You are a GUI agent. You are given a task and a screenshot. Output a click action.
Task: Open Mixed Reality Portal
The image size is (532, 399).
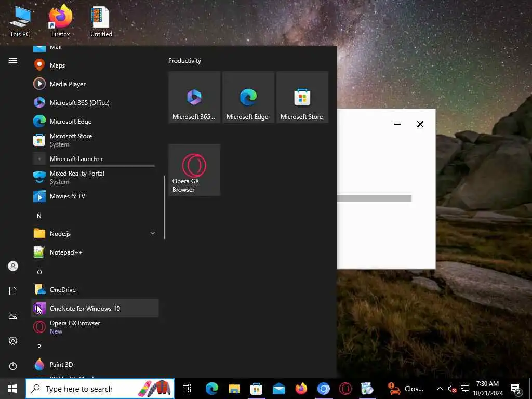coord(95,177)
